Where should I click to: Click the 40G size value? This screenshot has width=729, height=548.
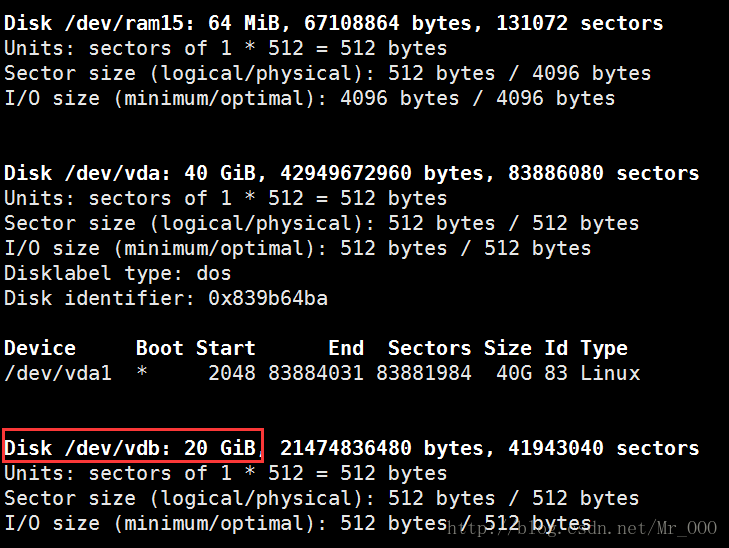tap(514, 373)
